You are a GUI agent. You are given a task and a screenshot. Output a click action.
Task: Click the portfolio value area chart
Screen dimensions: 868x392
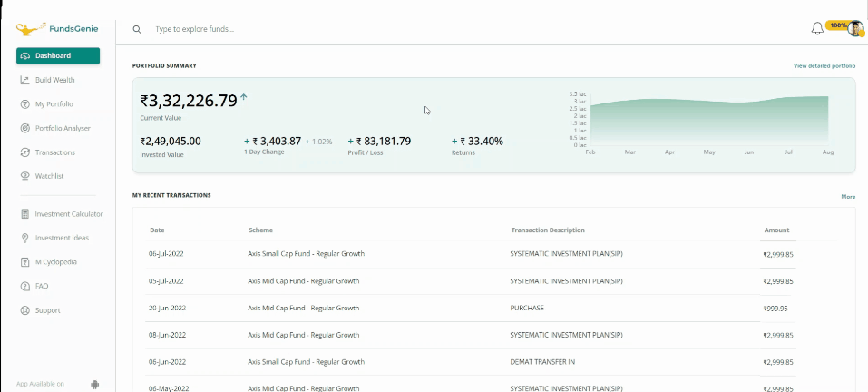pyautogui.click(x=709, y=121)
